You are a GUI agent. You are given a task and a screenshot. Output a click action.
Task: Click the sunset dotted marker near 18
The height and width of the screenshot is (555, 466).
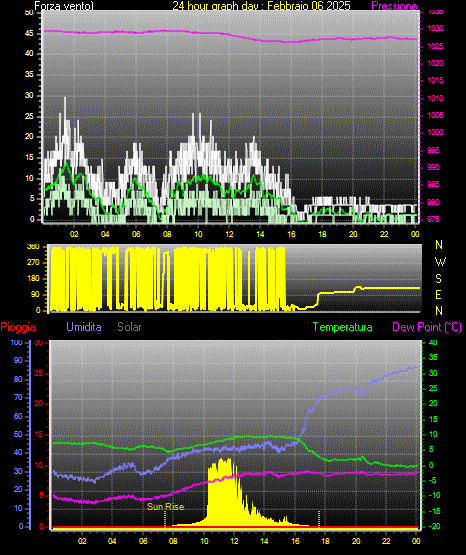319,519
